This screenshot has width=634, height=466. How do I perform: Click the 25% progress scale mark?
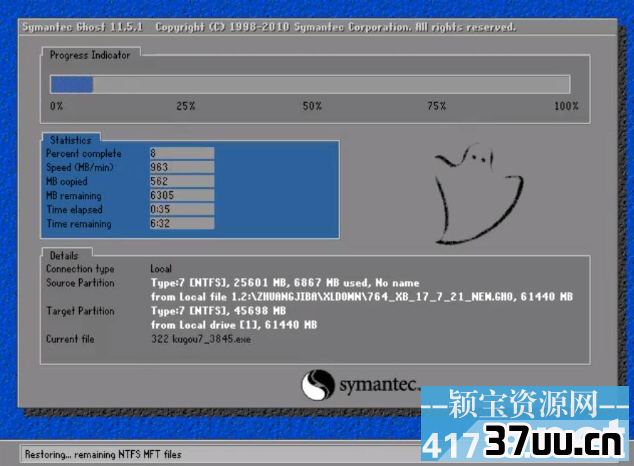186,106
